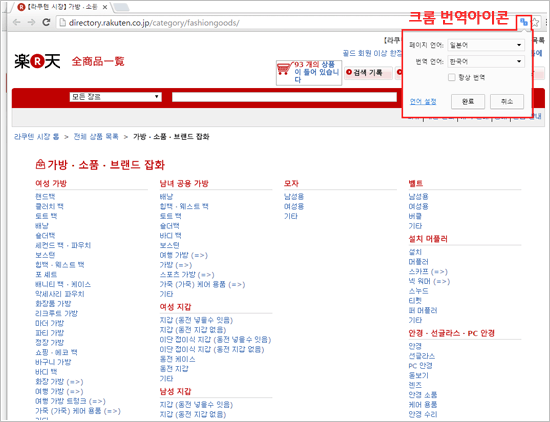
Task: Open the 여성 지갑 category heading
Action: click(175, 307)
